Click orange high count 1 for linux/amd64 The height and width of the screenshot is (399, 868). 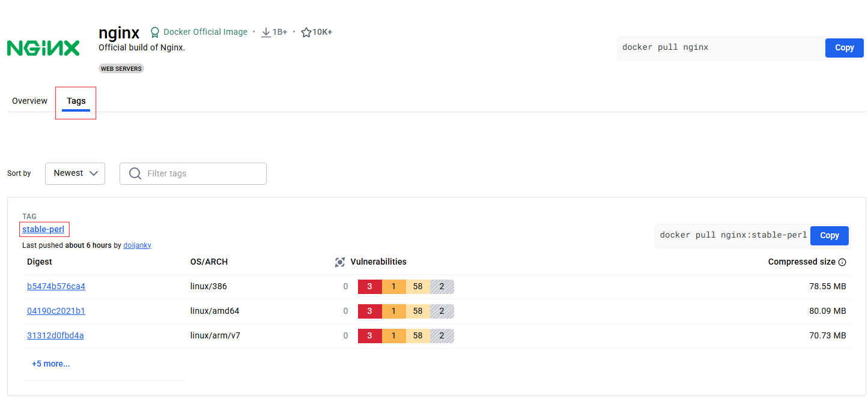click(393, 311)
